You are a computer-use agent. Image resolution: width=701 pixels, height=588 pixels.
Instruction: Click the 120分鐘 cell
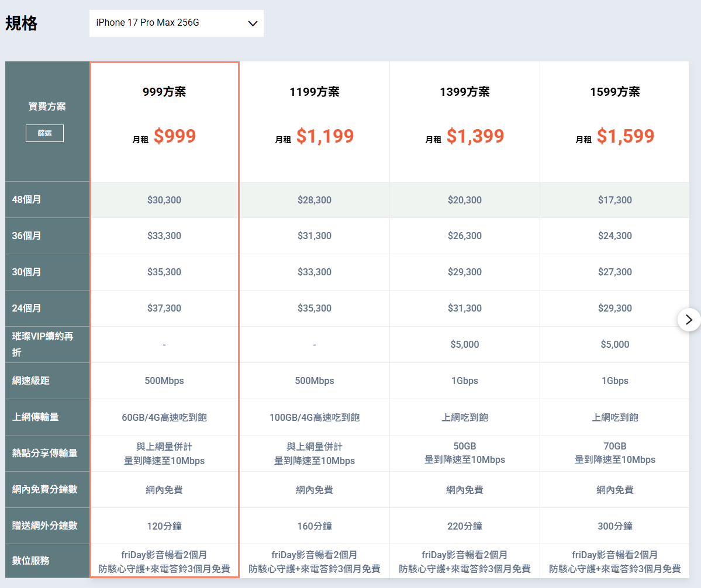click(x=164, y=526)
